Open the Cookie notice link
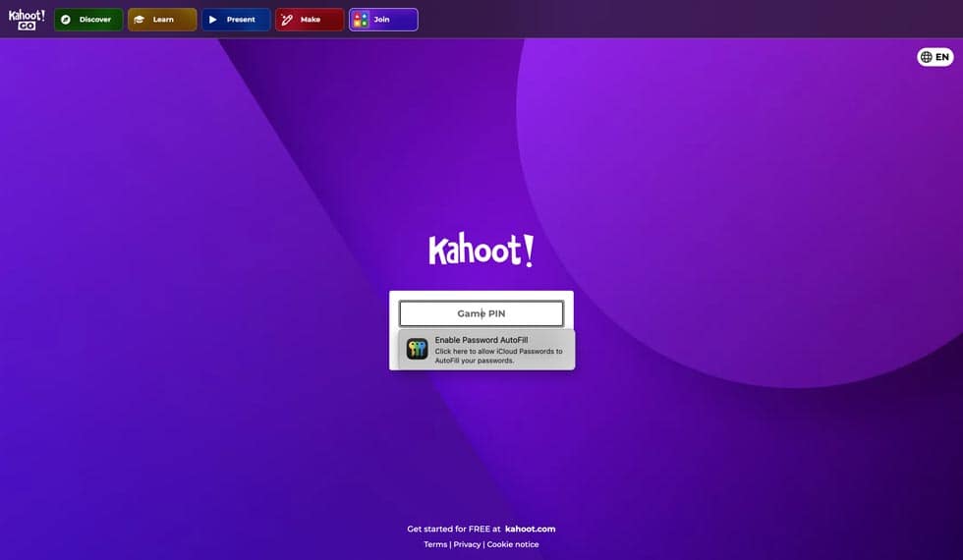963x560 pixels. [513, 544]
